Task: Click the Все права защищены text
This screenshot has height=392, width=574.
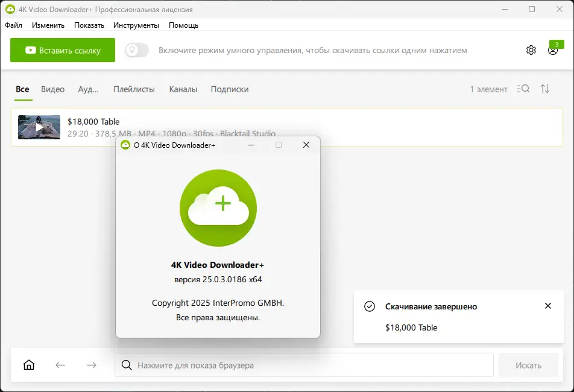Action: click(x=218, y=317)
